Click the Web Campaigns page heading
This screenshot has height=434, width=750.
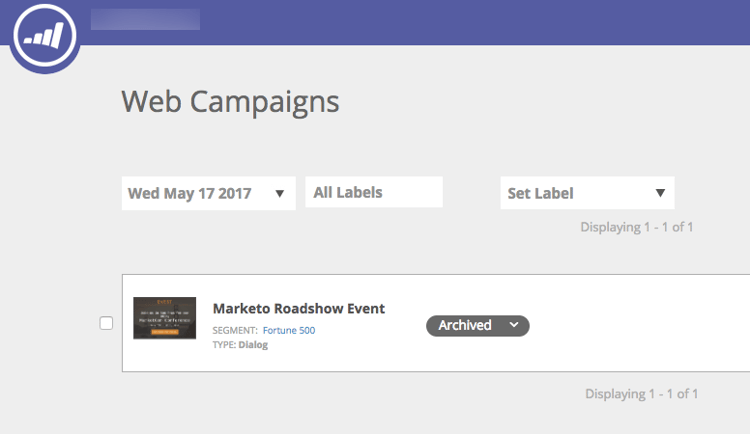[x=230, y=101]
